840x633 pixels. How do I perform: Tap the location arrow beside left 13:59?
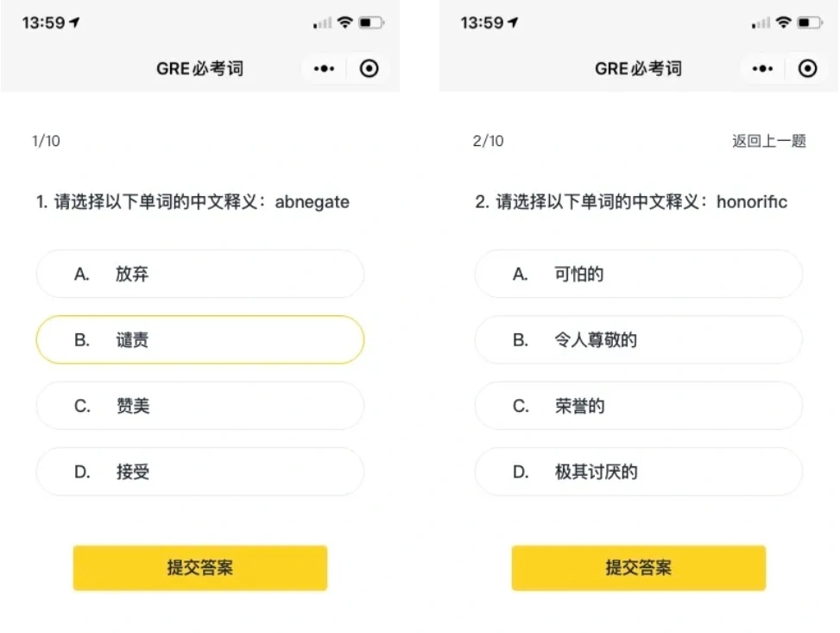pyautogui.click(x=74, y=22)
